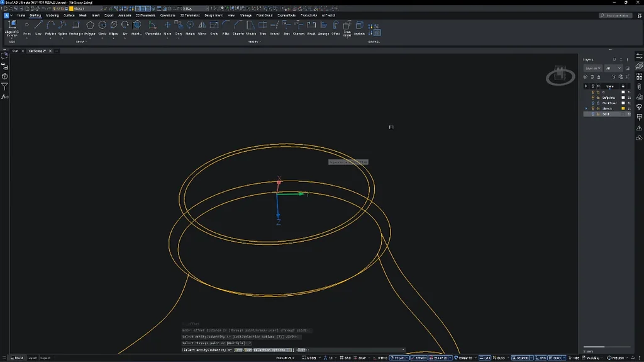The image size is (644, 362).
Task: Open the application menu arrow beside logo
Action: [11, 15]
